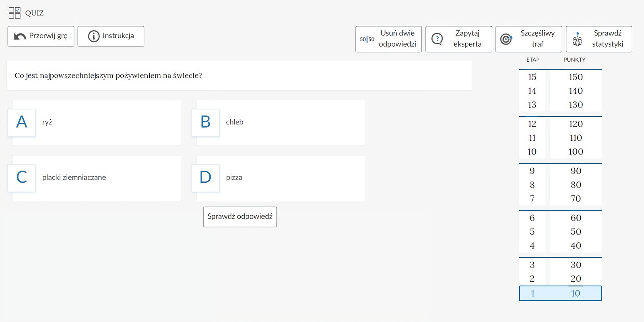The image size is (644, 322).
Task: Click the back arrow icon on Przerwij grę
Action: [x=20, y=36]
